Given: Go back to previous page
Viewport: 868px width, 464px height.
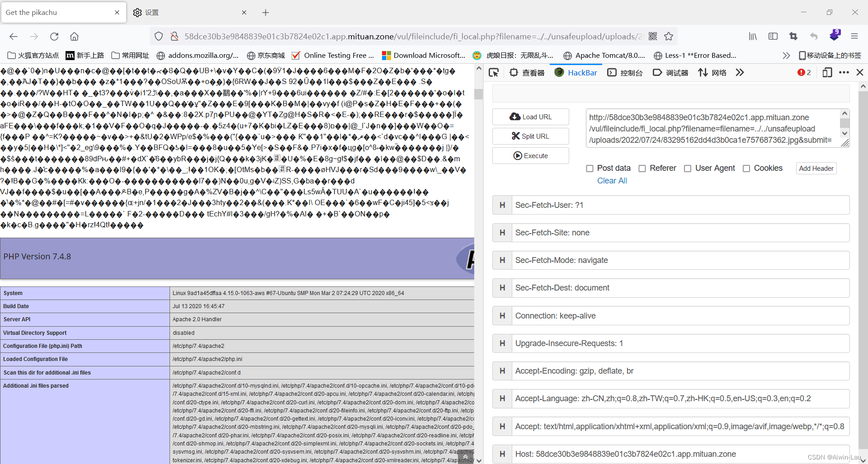Looking at the screenshot, I should click(14, 37).
